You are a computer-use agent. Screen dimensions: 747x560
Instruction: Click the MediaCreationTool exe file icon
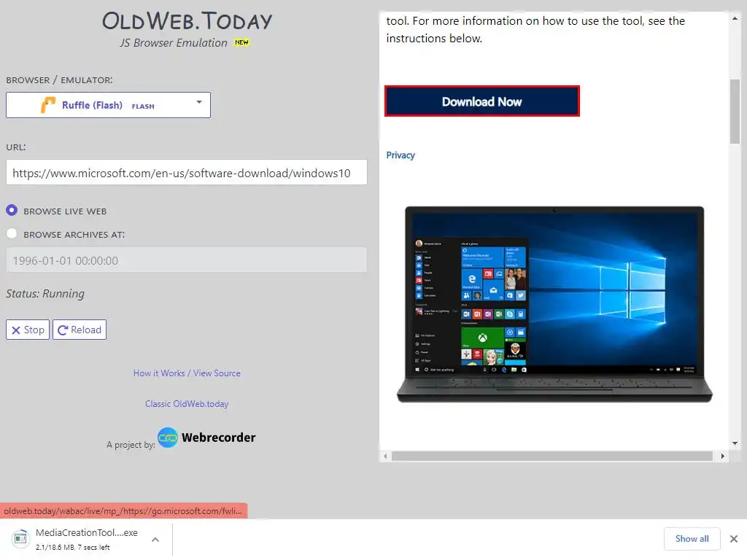pos(20,538)
